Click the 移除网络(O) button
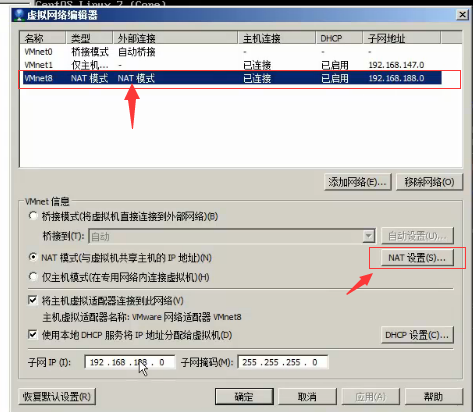Viewport: 473px width, 412px height. coord(429,182)
